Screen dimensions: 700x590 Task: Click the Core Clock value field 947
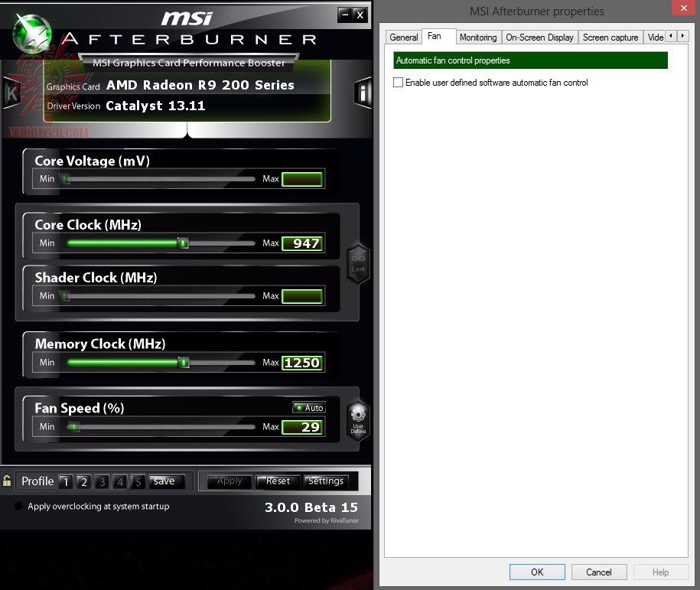302,243
